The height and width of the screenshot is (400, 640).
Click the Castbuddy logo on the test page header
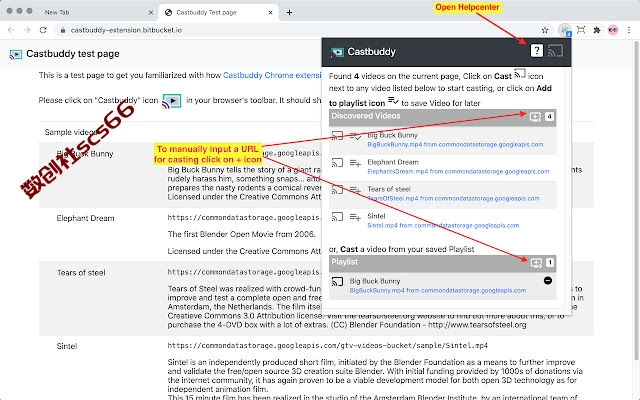16,54
